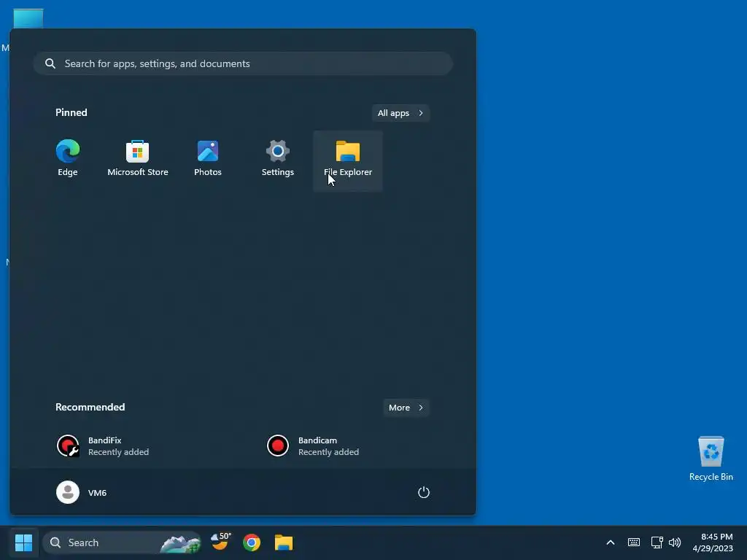Click the Recommended heading
This screenshot has width=747, height=560.
(90, 407)
